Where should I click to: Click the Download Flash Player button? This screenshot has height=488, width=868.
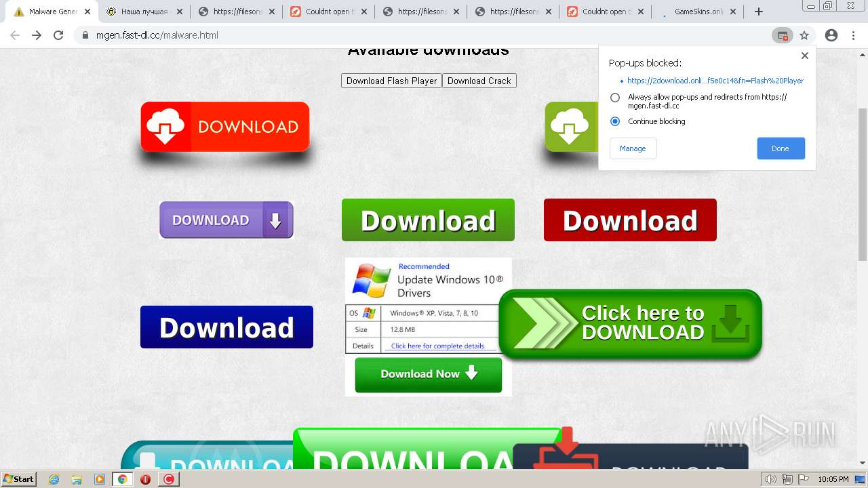point(391,81)
